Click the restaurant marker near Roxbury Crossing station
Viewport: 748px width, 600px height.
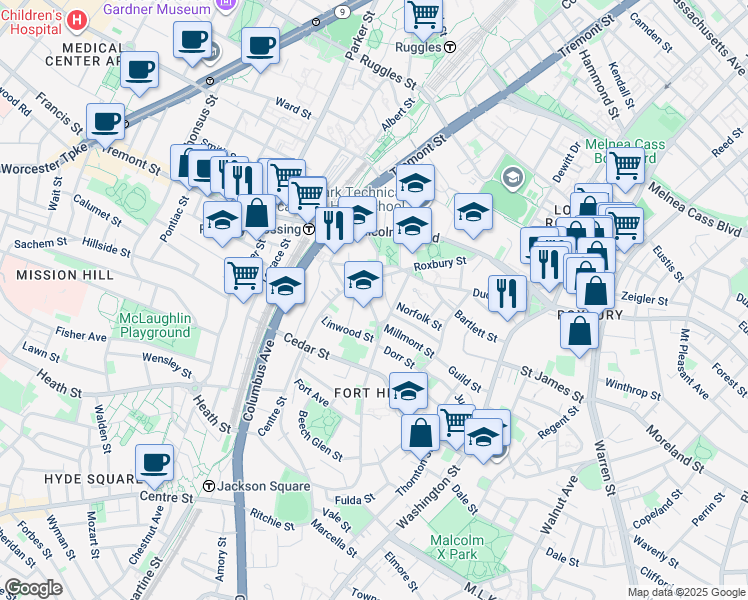(x=334, y=229)
